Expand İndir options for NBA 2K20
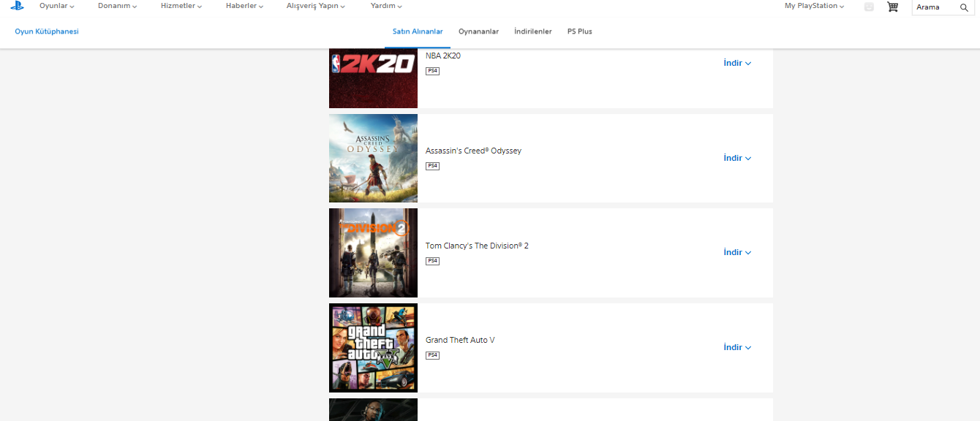Image resolution: width=980 pixels, height=421 pixels. (x=737, y=63)
